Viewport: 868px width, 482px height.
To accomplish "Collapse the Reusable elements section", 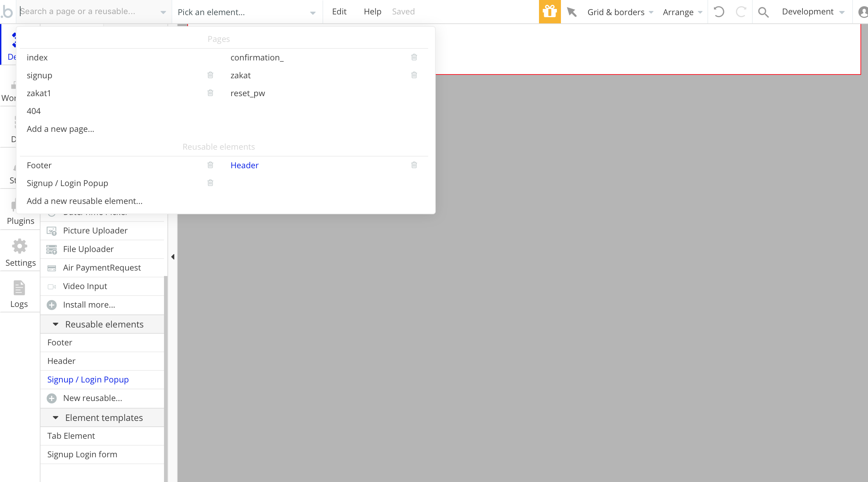I will 56,324.
